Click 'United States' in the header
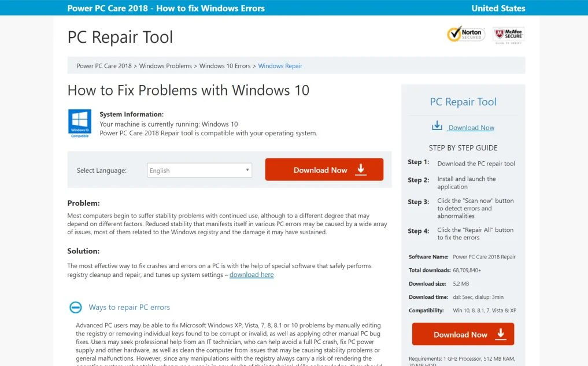588x366 pixels. [498, 8]
